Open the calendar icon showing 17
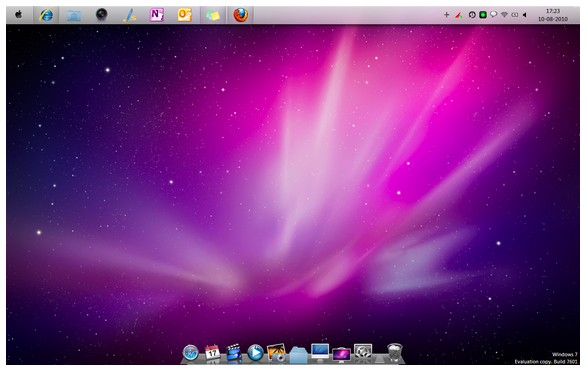This screenshot has height=372, width=587. (212, 353)
